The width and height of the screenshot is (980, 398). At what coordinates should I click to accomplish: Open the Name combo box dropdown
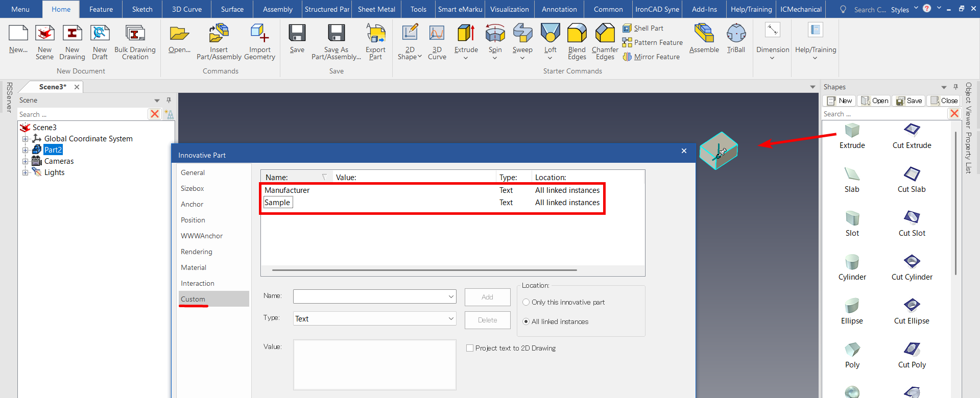pyautogui.click(x=451, y=296)
